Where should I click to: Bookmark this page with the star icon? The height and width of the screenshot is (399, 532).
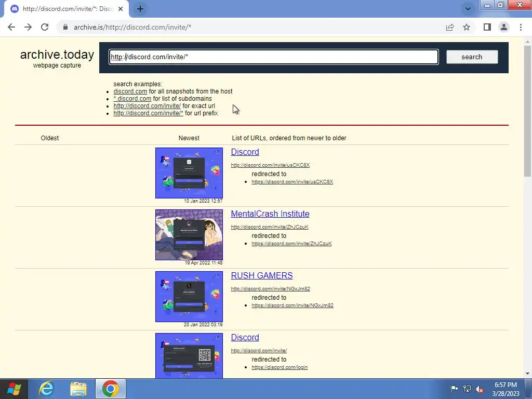point(467,27)
